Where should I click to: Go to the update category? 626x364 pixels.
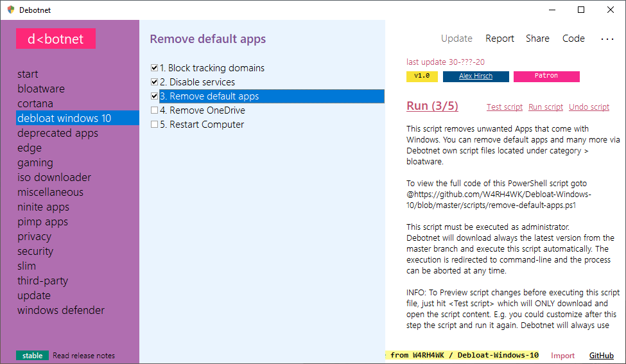coord(34,296)
